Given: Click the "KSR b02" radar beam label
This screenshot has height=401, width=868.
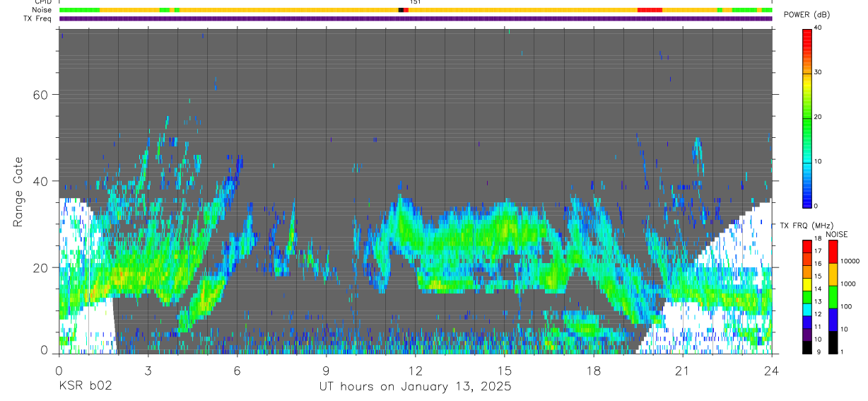Looking at the screenshot, I should 85,386.
